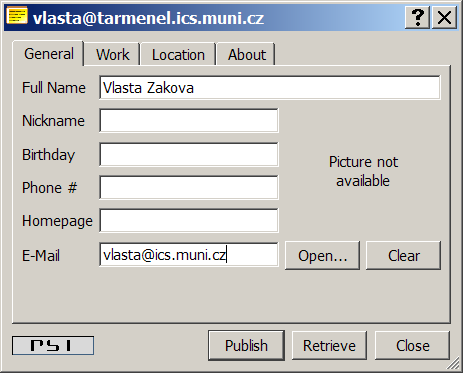Click the Phone # input field
The image size is (463, 373).
pos(189,187)
